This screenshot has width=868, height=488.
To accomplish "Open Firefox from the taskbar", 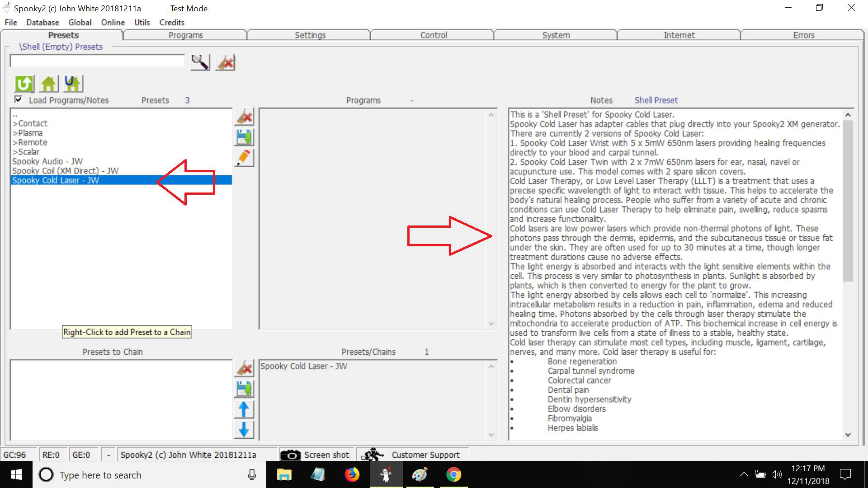I will (x=352, y=475).
